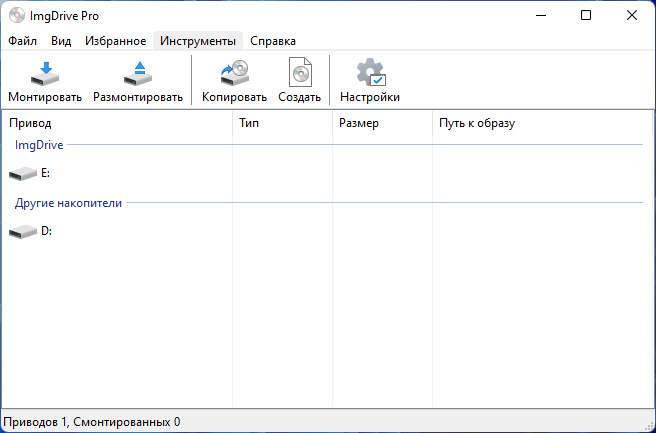Viewport: 656px width, 433px height.
Task: Select the D: drive icon
Action: 23,231
